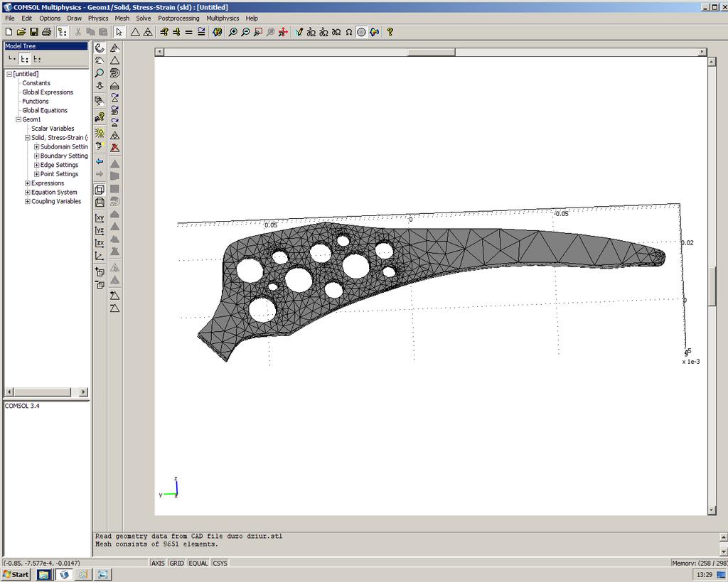Open the Physics menu

(98, 18)
